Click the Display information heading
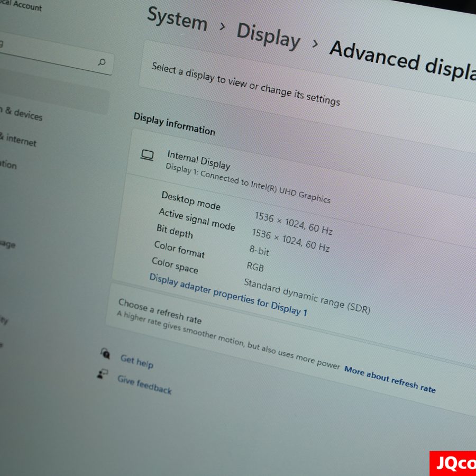This screenshot has width=476, height=476. (175, 124)
